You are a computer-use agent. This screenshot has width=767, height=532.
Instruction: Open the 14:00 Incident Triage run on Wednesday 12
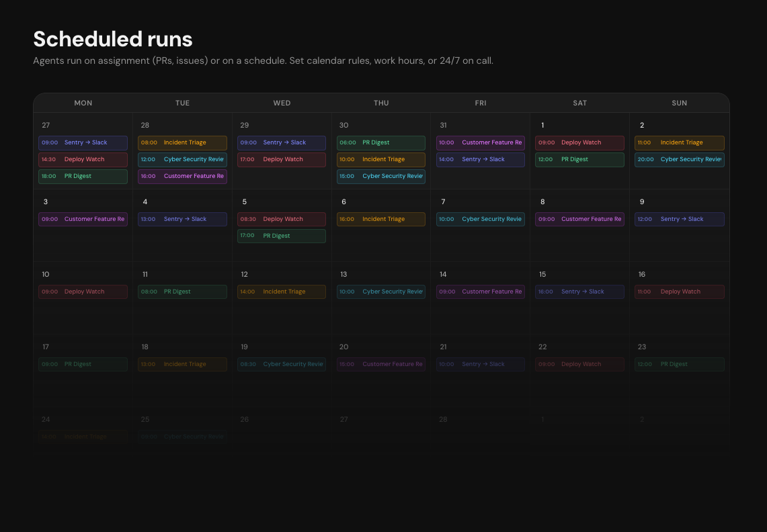click(x=282, y=292)
